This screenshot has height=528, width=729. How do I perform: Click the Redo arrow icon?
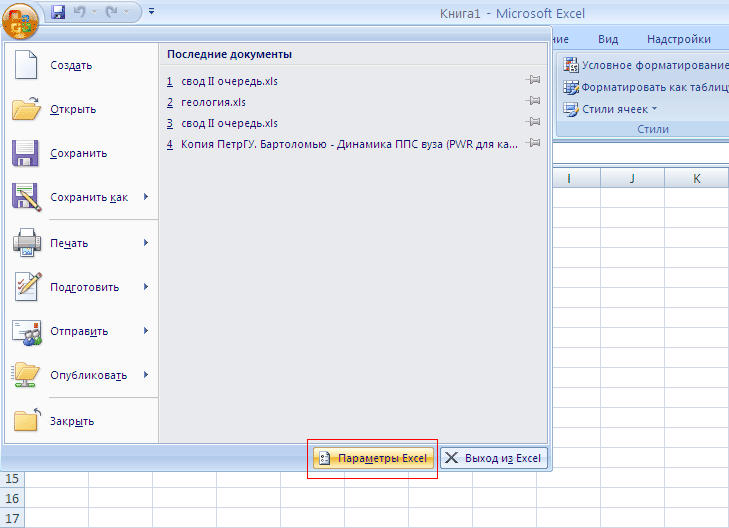pyautogui.click(x=112, y=12)
